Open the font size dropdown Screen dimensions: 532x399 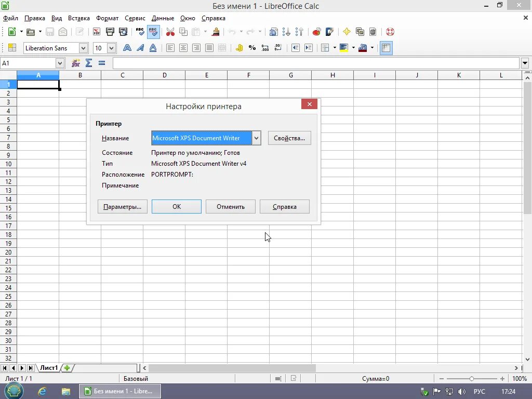[112, 48]
